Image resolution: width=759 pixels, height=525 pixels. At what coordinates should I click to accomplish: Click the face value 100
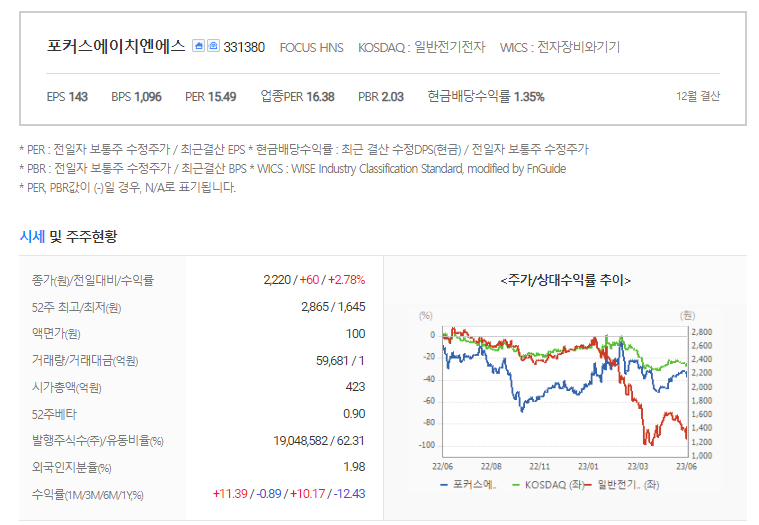click(x=355, y=334)
